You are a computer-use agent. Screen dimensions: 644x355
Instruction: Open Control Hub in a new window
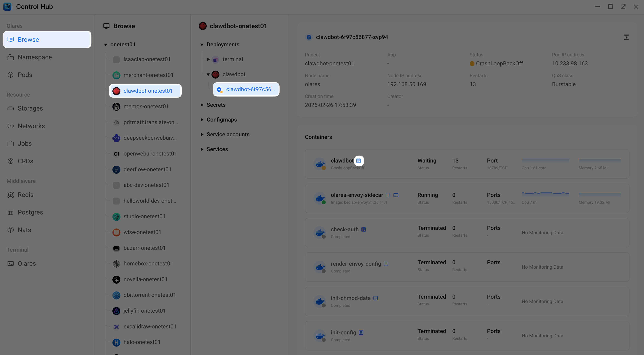pos(623,7)
